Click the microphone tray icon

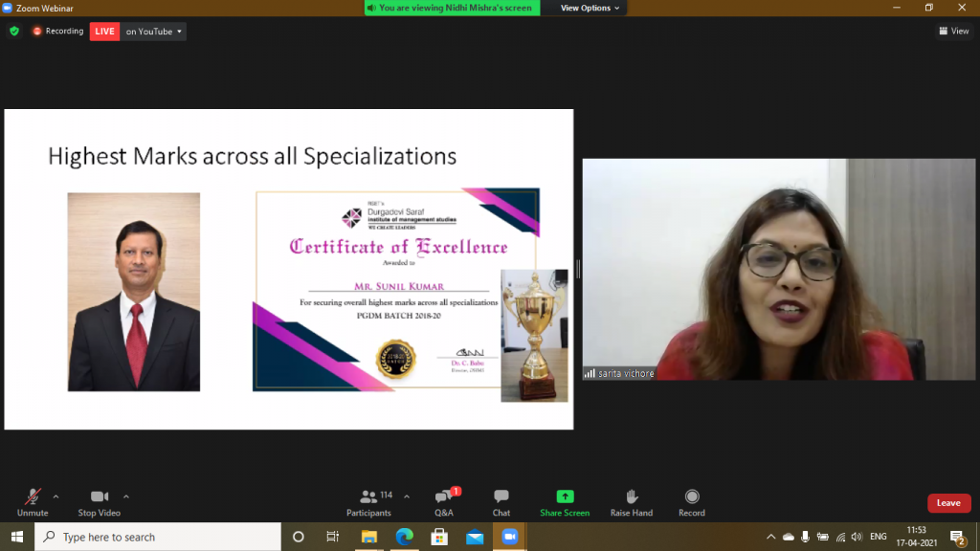click(805, 537)
